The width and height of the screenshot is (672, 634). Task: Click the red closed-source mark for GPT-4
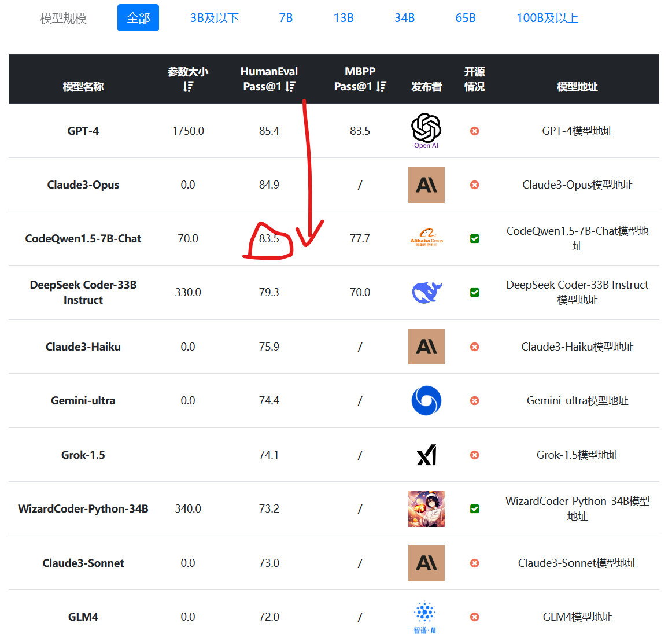point(474,131)
